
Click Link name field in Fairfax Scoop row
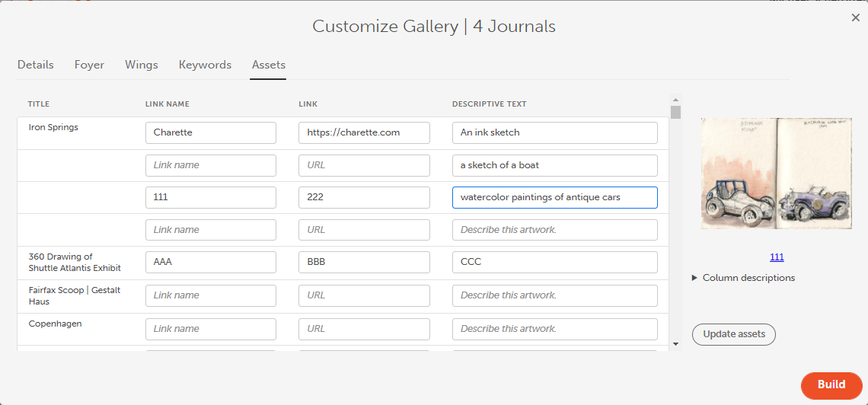point(211,295)
